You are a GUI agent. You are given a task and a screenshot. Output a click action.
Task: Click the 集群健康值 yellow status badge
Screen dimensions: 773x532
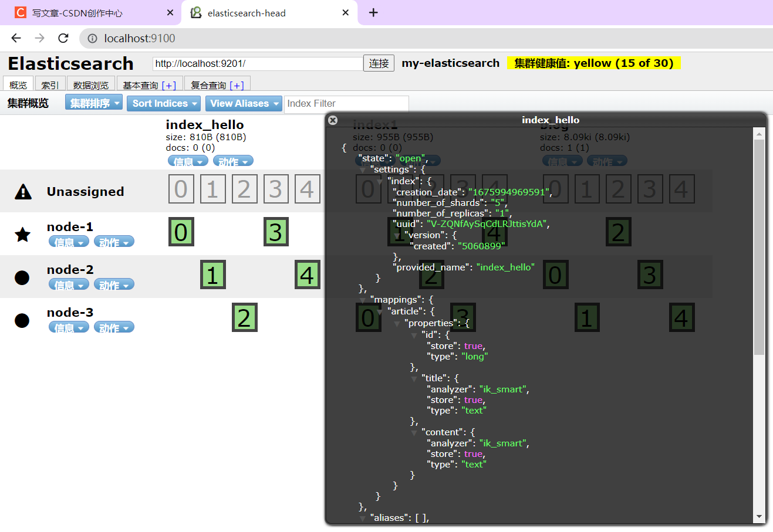594,63
